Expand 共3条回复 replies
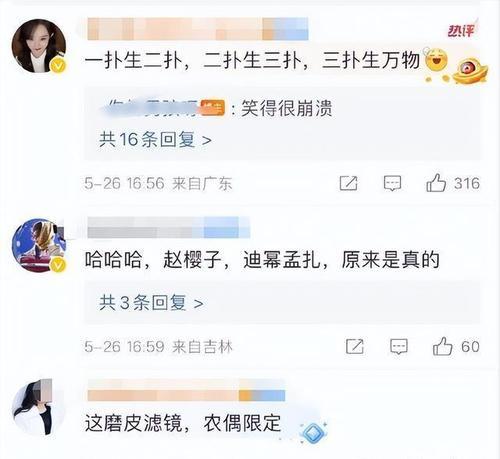500x459 pixels. point(151,303)
